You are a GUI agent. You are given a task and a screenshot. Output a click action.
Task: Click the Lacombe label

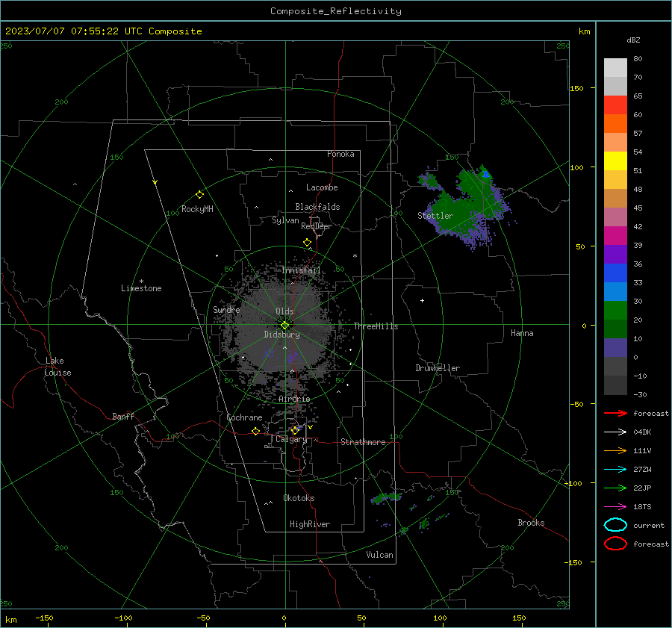(x=322, y=187)
